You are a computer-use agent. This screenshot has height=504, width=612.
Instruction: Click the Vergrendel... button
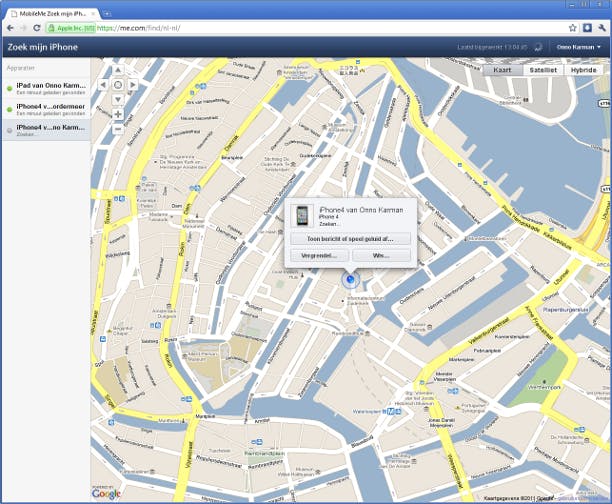[x=319, y=256]
